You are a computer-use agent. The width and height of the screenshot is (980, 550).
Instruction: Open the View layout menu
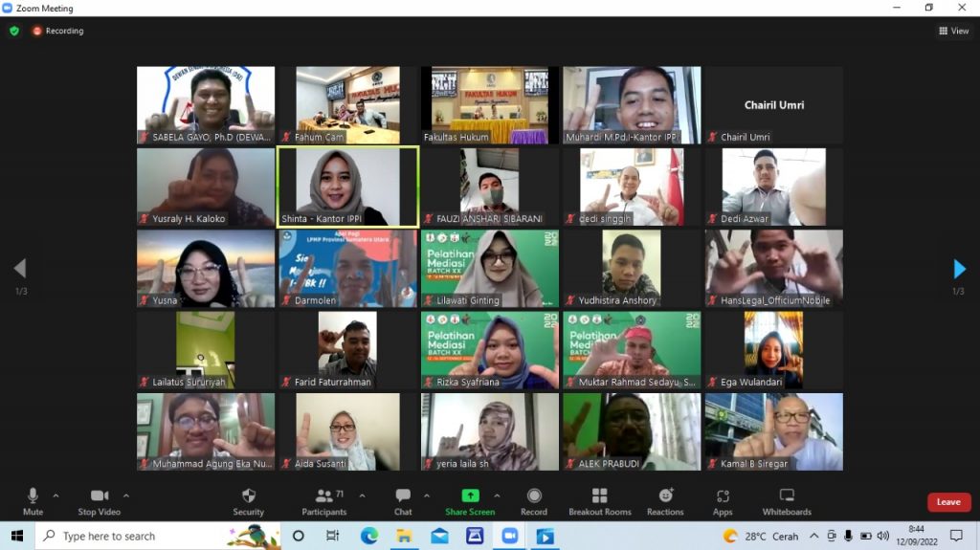(954, 31)
